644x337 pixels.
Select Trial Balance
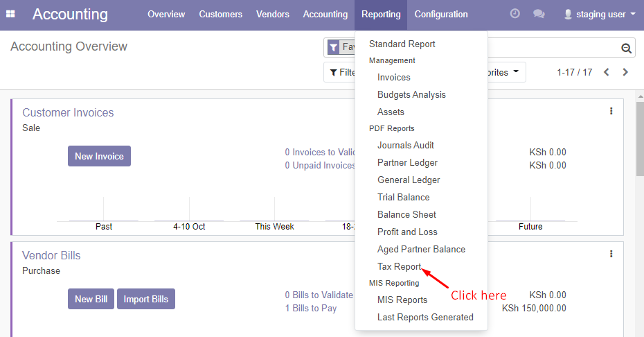[x=403, y=197]
